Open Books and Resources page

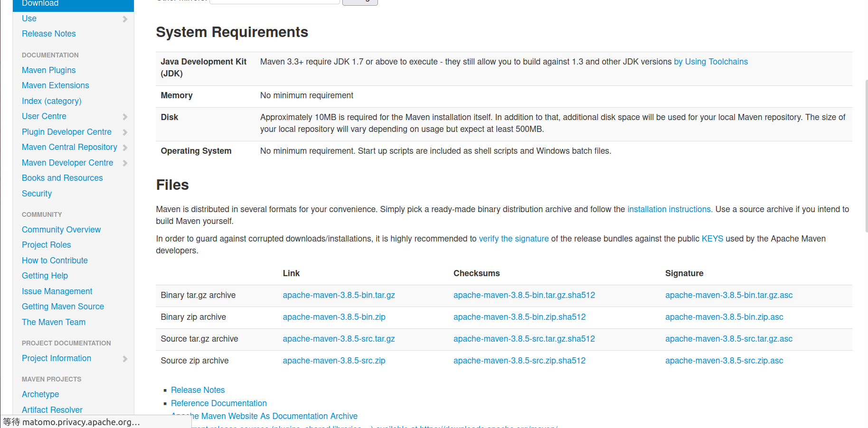tap(62, 178)
